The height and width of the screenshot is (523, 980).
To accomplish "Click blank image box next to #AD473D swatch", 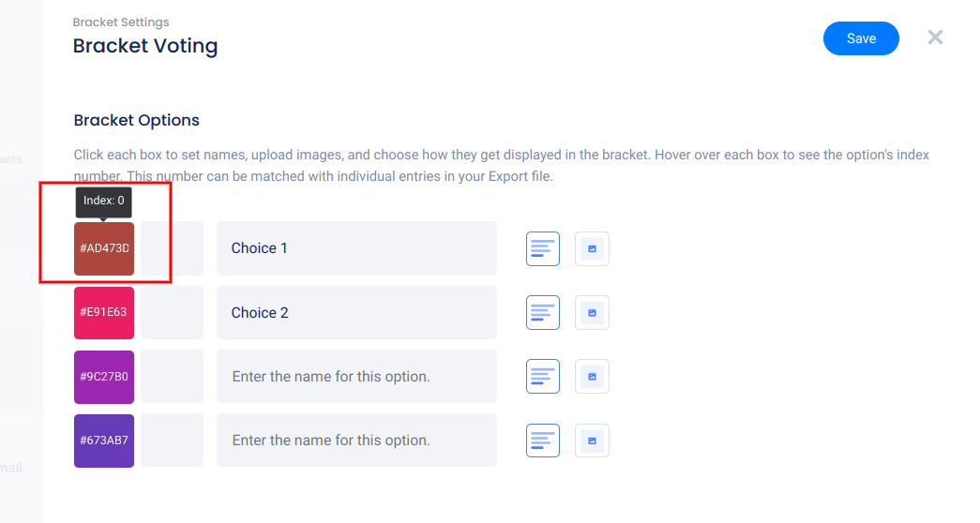I will [x=172, y=249].
